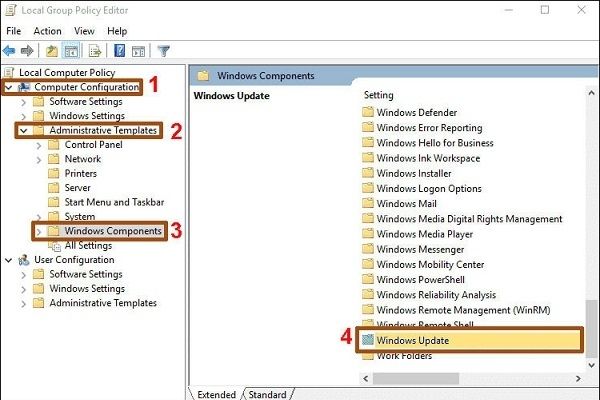The height and width of the screenshot is (400, 600).
Task: Click the User Configuration icon in tree
Action: pos(24,260)
